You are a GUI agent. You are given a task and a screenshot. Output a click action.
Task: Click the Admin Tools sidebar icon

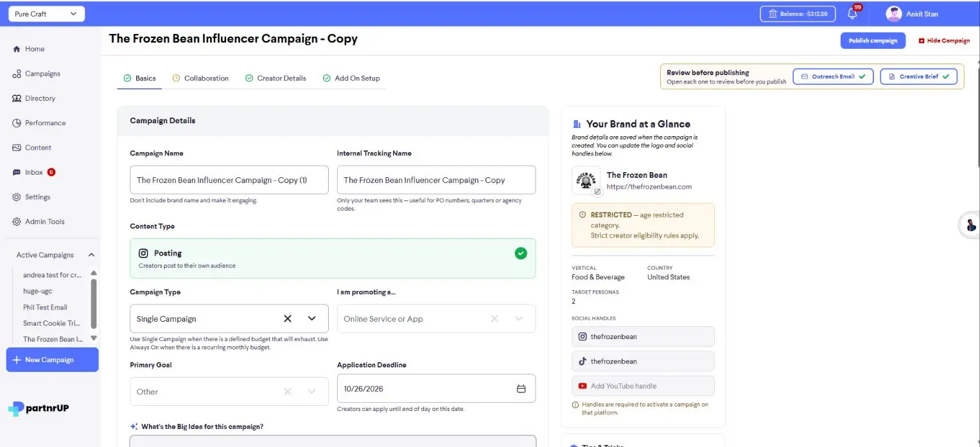pyautogui.click(x=17, y=222)
